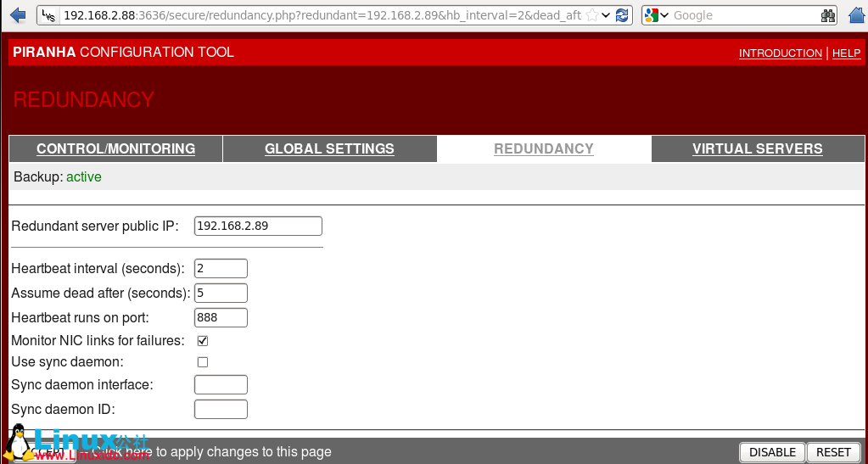Go to the Virtual Servers tab
This screenshot has height=464, width=868.
[757, 148]
